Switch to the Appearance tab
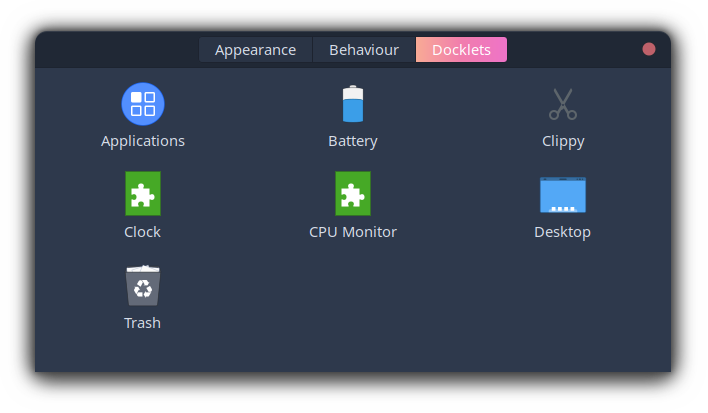This screenshot has height=413, width=708. [x=256, y=50]
